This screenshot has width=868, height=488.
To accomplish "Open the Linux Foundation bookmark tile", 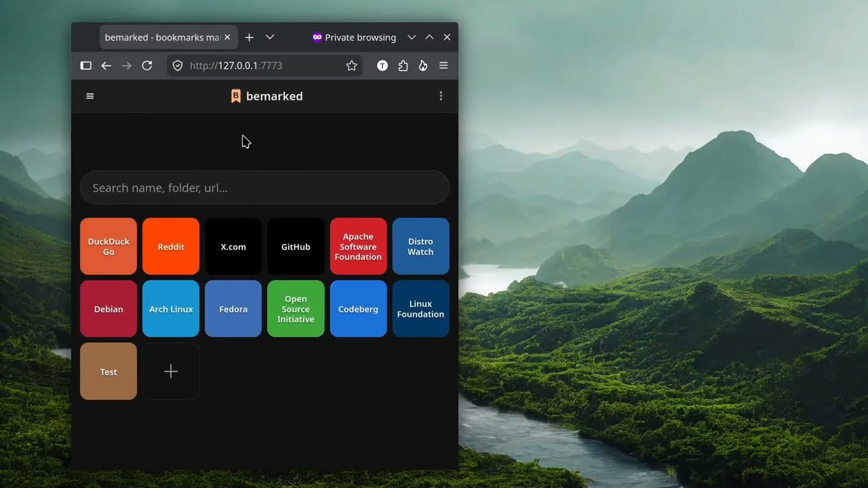I will pos(420,309).
